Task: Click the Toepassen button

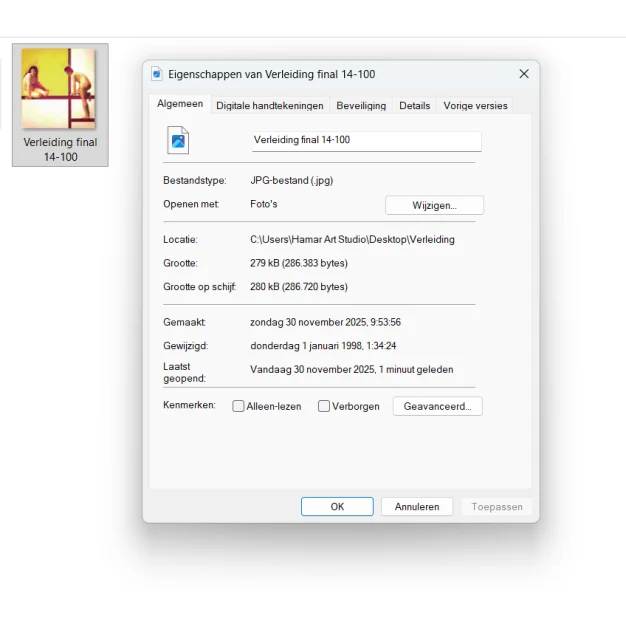Action: pos(497,507)
